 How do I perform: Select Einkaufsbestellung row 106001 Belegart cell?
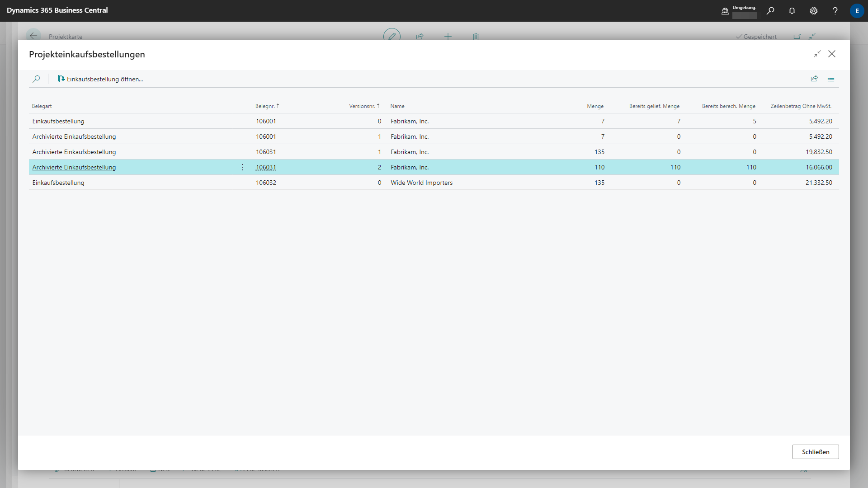58,121
